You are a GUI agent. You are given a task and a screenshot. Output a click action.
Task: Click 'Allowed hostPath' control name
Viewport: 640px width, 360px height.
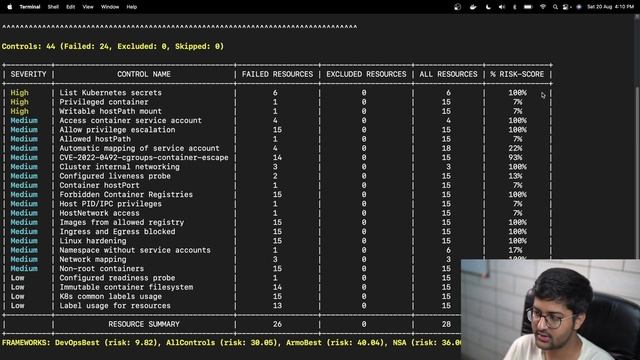click(x=95, y=139)
